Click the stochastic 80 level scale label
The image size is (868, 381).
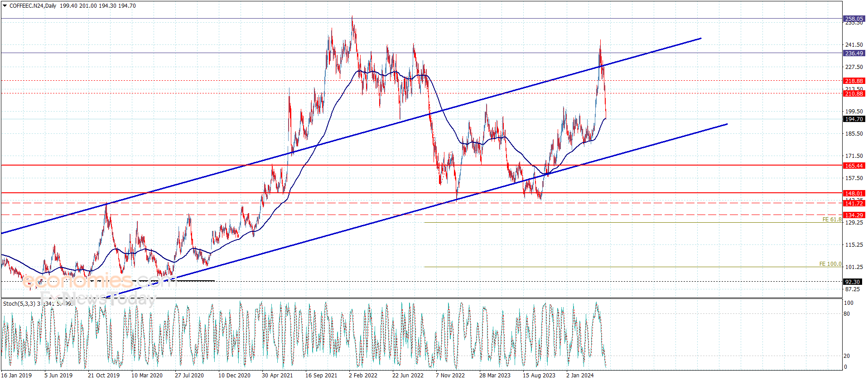click(847, 314)
